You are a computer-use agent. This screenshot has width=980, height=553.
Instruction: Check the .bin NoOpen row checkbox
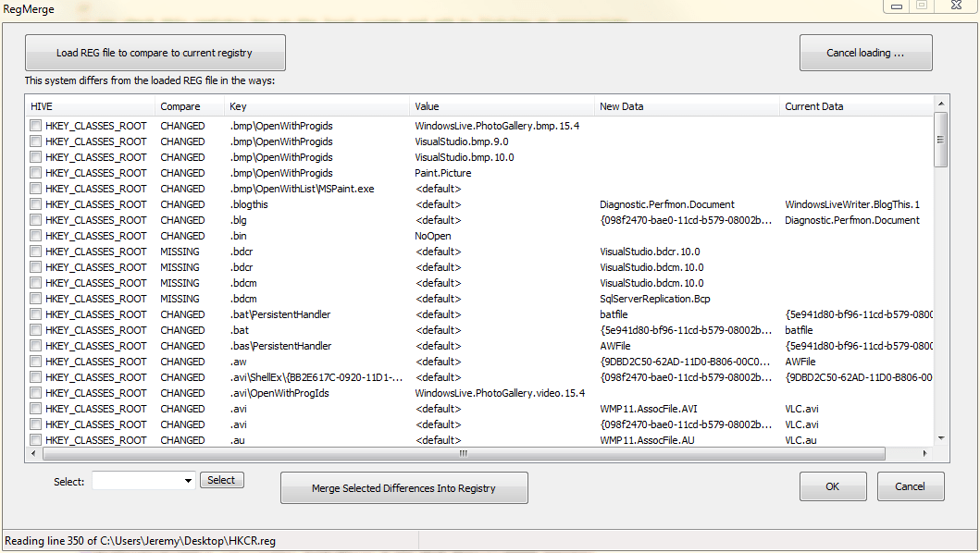click(x=34, y=236)
